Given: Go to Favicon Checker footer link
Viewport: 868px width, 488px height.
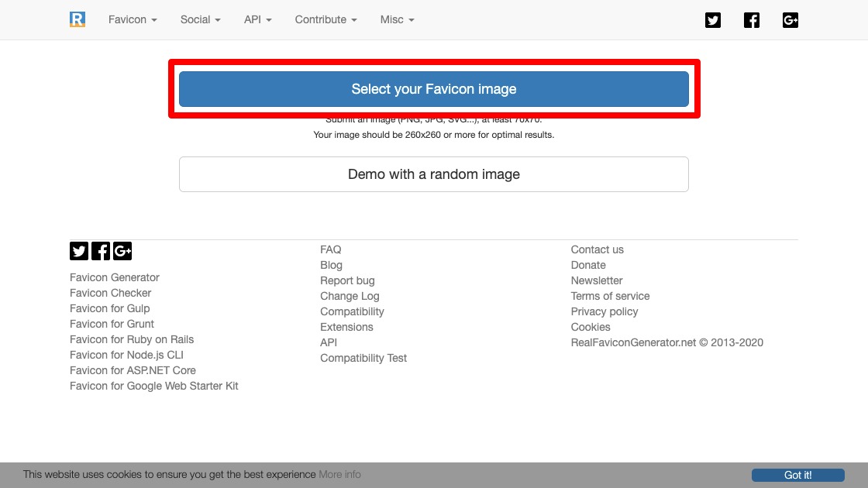Looking at the screenshot, I should 111,293.
